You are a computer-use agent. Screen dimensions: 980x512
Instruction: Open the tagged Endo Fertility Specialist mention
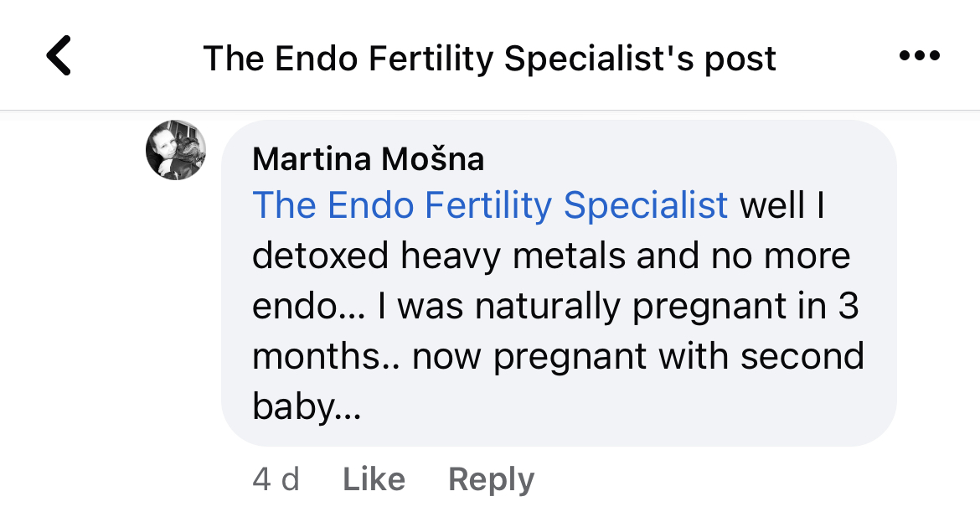490,205
